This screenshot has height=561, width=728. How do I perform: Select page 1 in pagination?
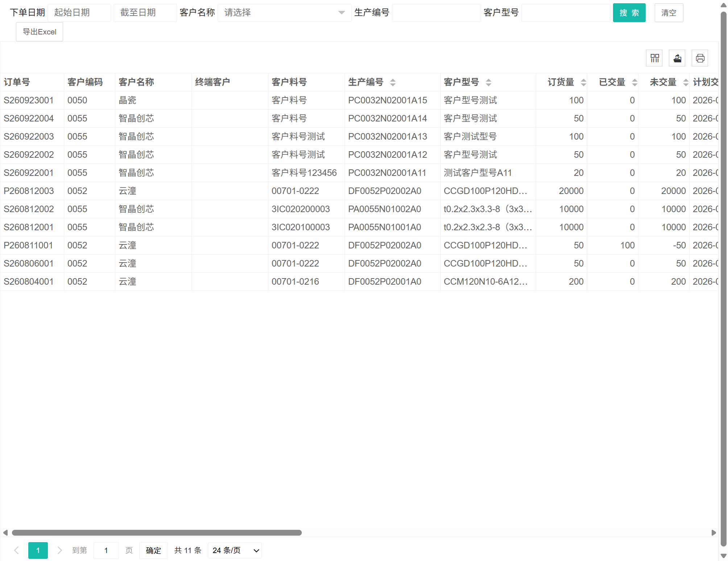click(x=38, y=550)
